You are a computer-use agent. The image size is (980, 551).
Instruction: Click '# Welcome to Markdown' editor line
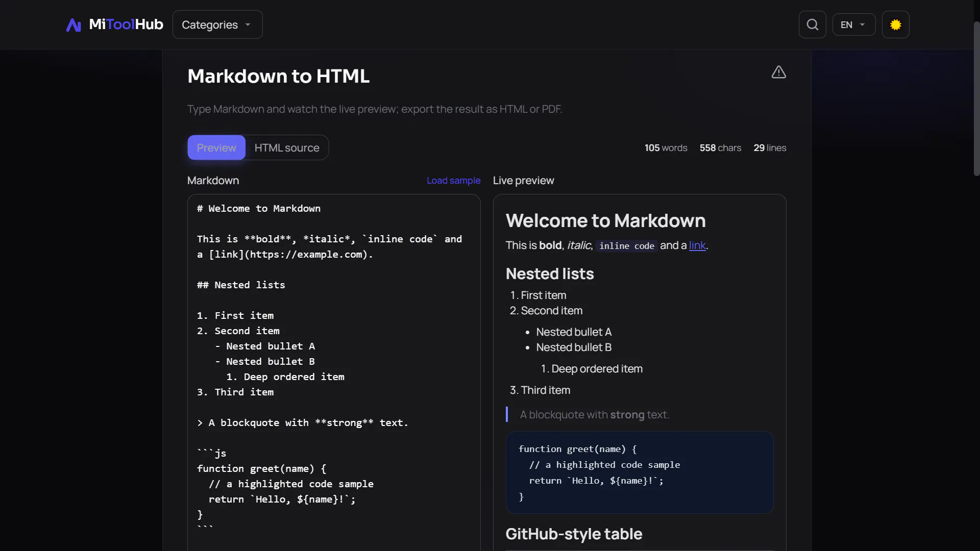(259, 209)
